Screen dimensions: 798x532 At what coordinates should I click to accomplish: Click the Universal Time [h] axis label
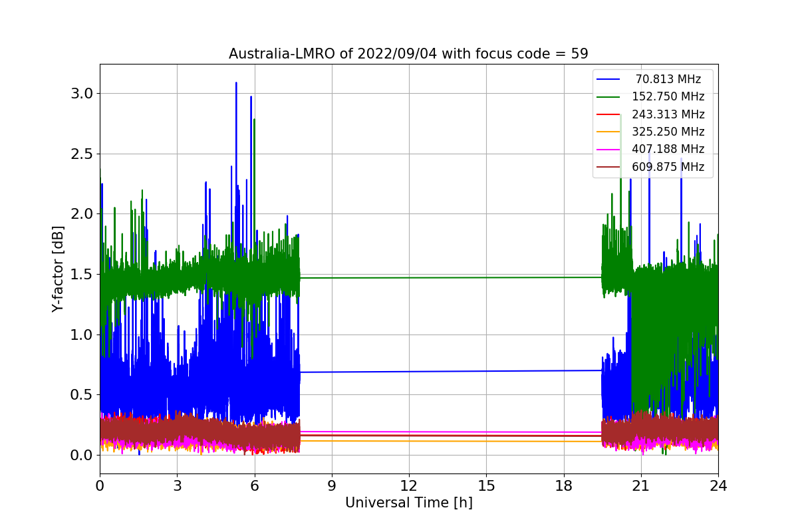tap(408, 503)
